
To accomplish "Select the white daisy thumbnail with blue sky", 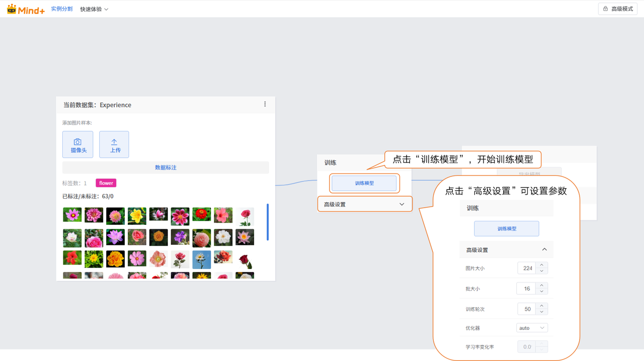I will click(x=202, y=258).
